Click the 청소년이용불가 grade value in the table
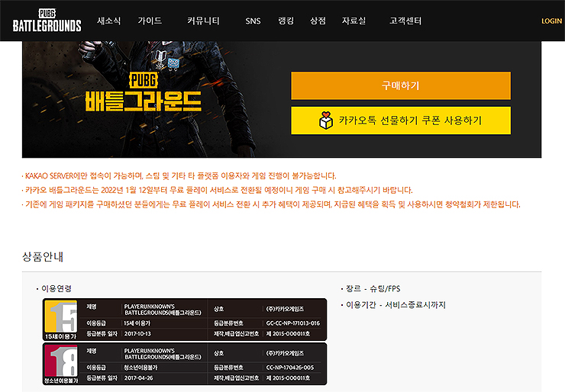Screen dimensions: 565x392 click(140, 368)
